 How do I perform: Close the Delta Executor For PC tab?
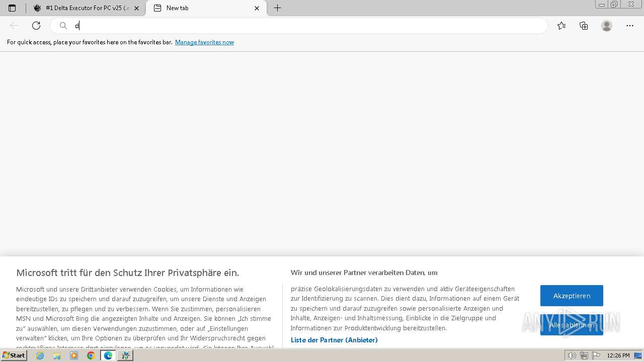[136, 8]
